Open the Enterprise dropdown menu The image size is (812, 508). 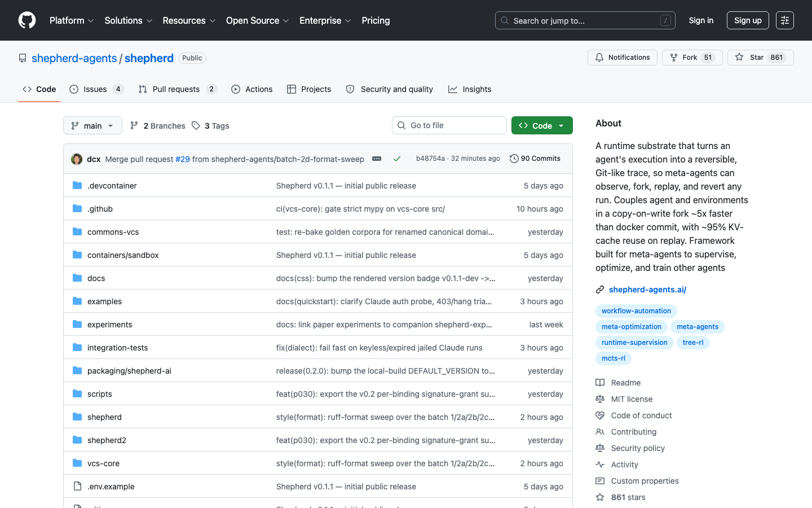tap(325, 20)
